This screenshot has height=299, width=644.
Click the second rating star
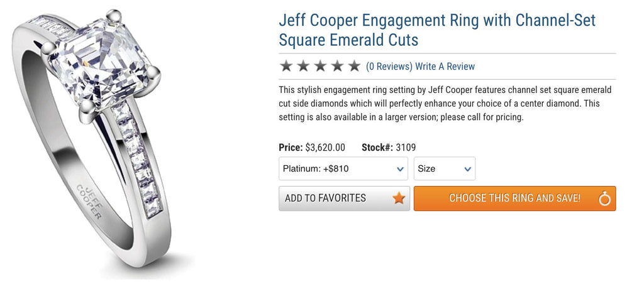point(303,66)
